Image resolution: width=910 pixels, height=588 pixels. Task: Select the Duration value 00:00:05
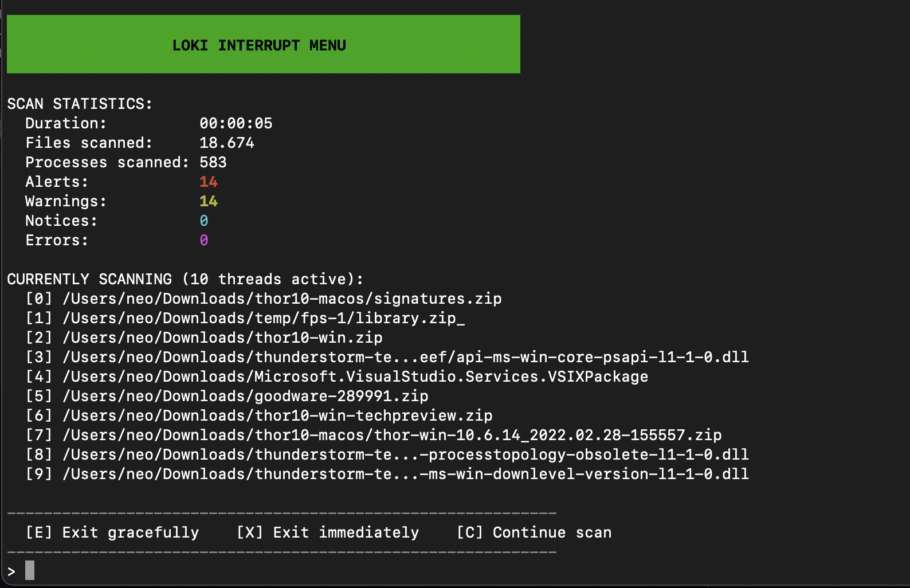pyautogui.click(x=236, y=123)
